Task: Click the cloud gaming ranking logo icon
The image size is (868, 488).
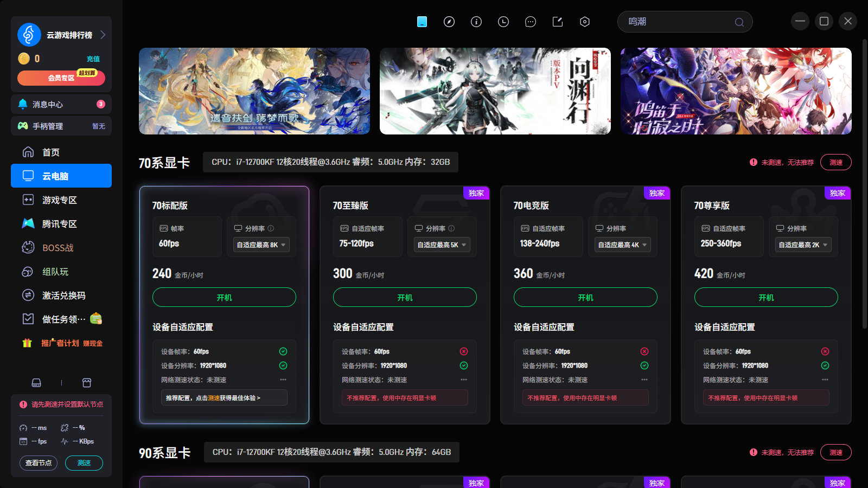Action: [x=29, y=35]
